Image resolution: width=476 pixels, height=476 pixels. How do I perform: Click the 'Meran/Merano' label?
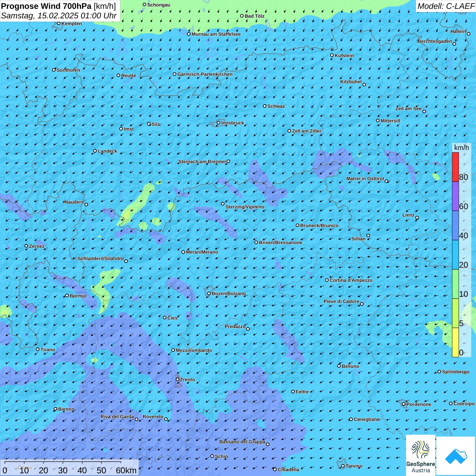pyautogui.click(x=202, y=252)
